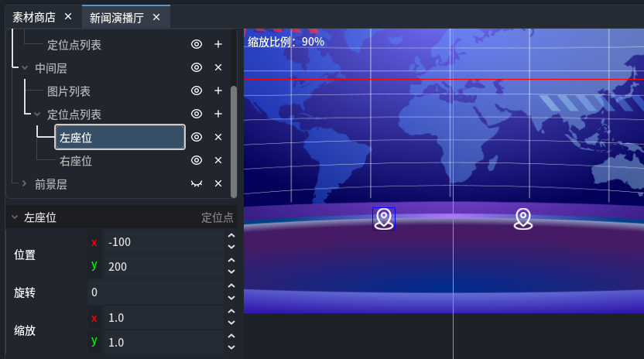Screen dimensions: 644x359
Task: Decrease scale y value
Action: click(231, 347)
